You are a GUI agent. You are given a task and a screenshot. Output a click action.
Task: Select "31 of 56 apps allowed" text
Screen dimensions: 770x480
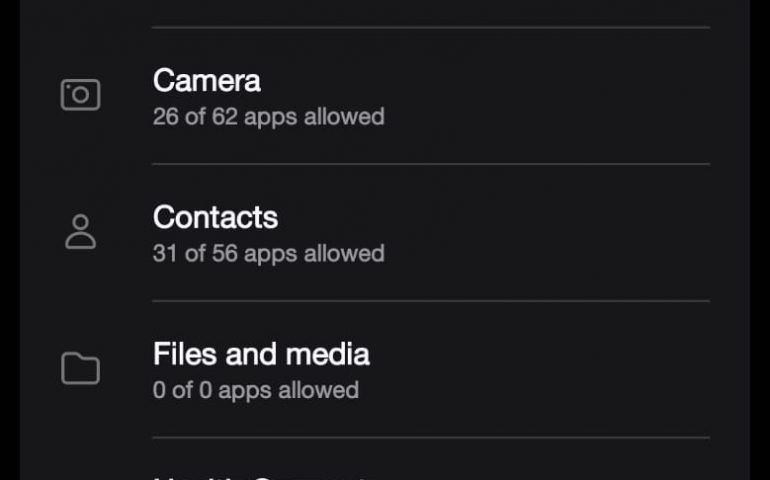point(268,254)
